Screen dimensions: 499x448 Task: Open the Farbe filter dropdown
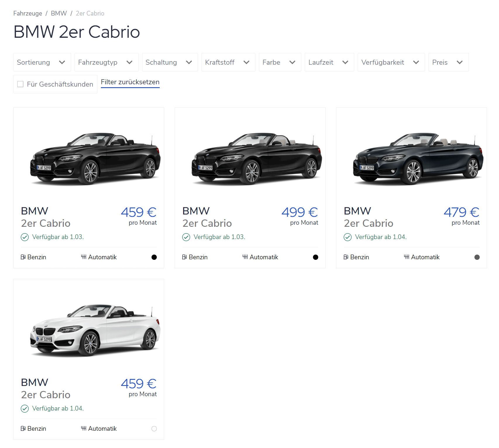(280, 62)
